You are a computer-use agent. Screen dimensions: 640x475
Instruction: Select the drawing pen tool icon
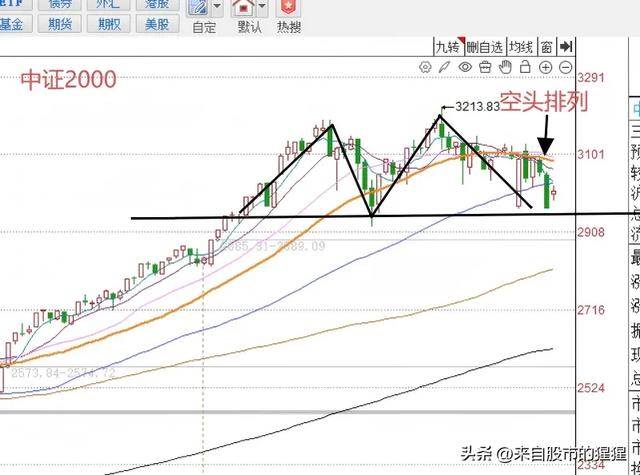445,67
